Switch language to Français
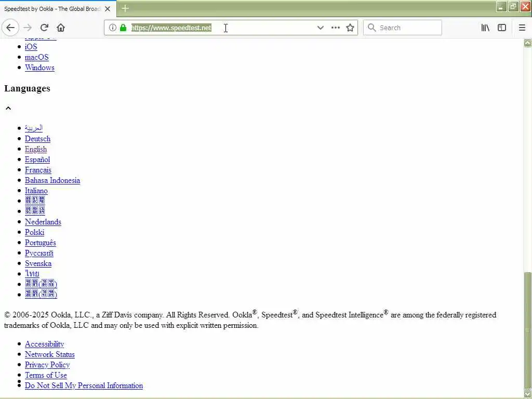Screen dimensions: 532x399 coord(38,170)
